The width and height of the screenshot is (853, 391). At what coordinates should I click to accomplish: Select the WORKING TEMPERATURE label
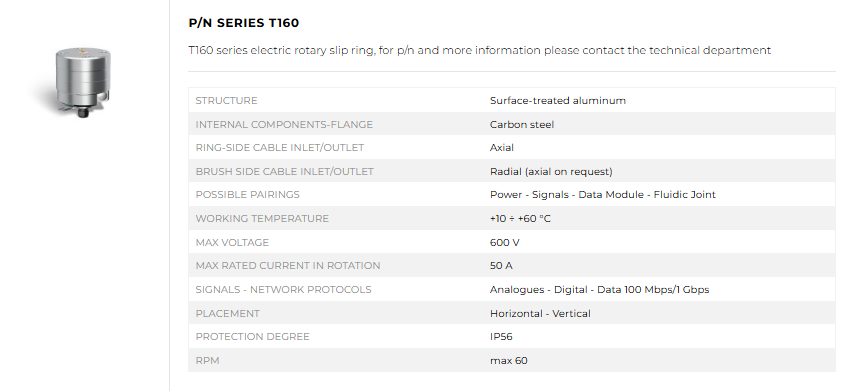pyautogui.click(x=262, y=219)
